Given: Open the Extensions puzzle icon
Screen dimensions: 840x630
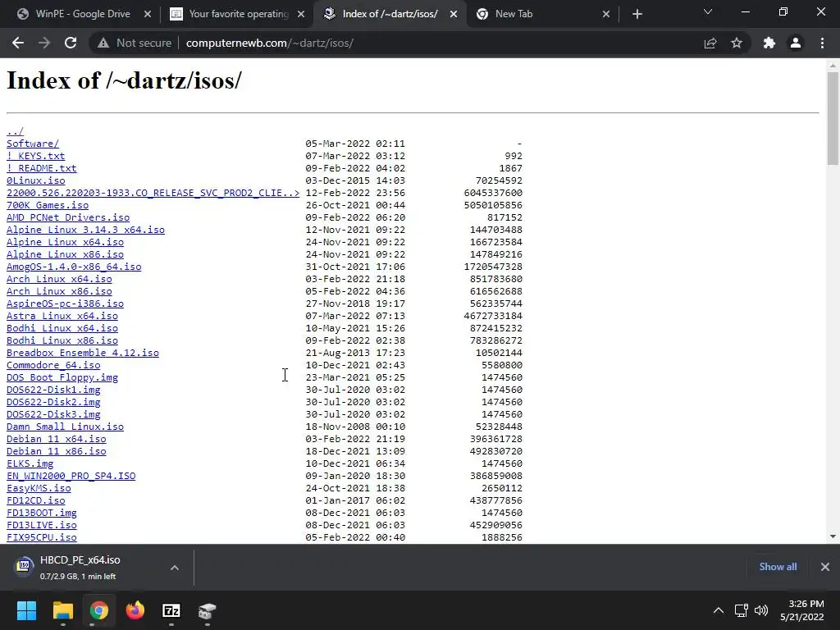Looking at the screenshot, I should point(769,43).
